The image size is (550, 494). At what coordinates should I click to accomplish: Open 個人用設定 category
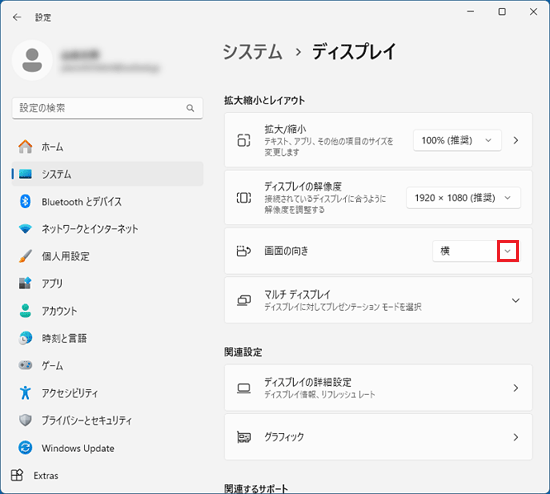coord(108,256)
